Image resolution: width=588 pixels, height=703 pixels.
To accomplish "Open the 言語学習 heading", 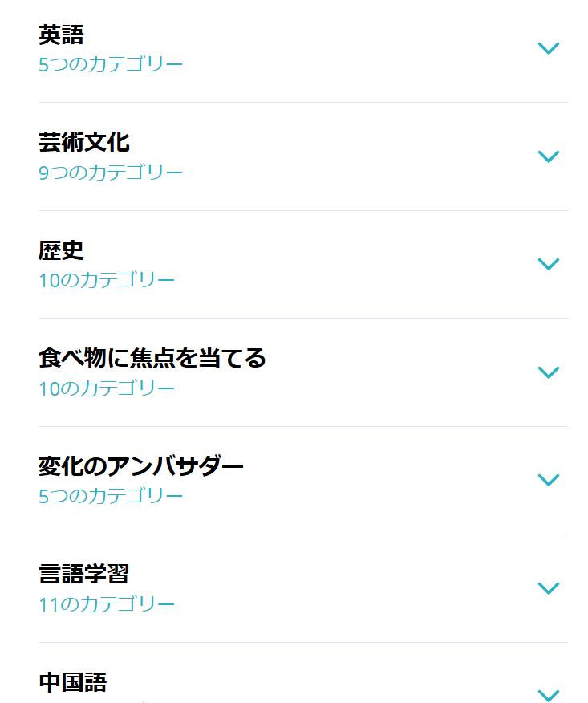I will coord(83,575).
